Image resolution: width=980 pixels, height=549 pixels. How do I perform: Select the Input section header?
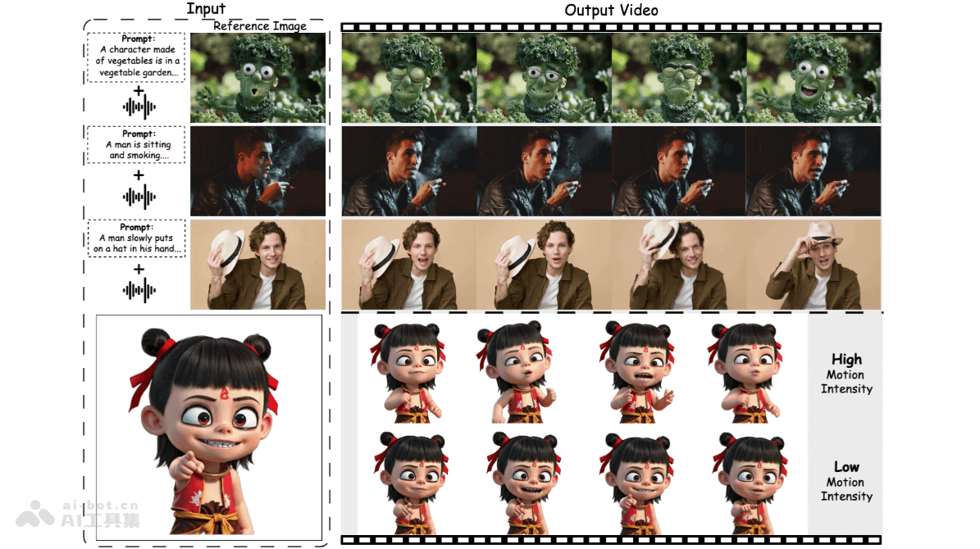tap(205, 8)
